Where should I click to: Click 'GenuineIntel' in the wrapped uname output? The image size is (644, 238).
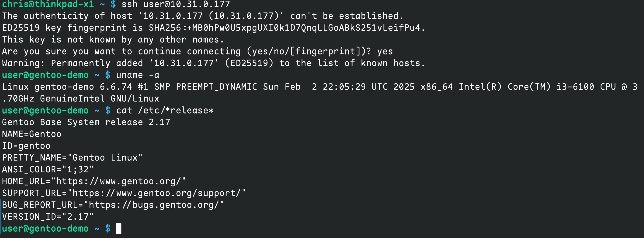click(x=72, y=99)
